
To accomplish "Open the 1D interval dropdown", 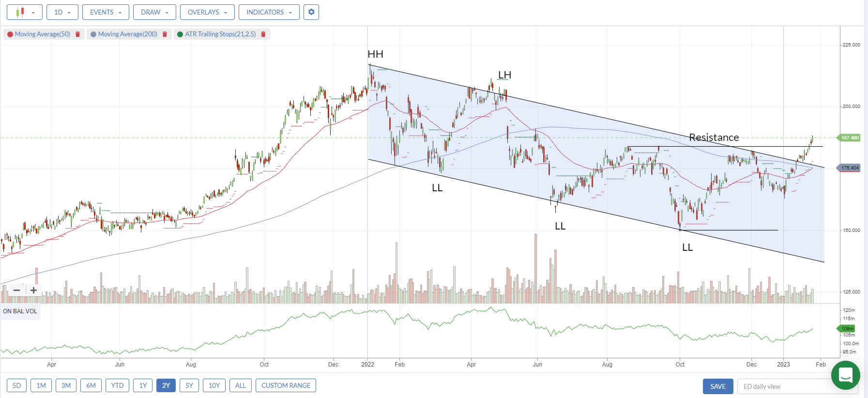I will pyautogui.click(x=62, y=12).
